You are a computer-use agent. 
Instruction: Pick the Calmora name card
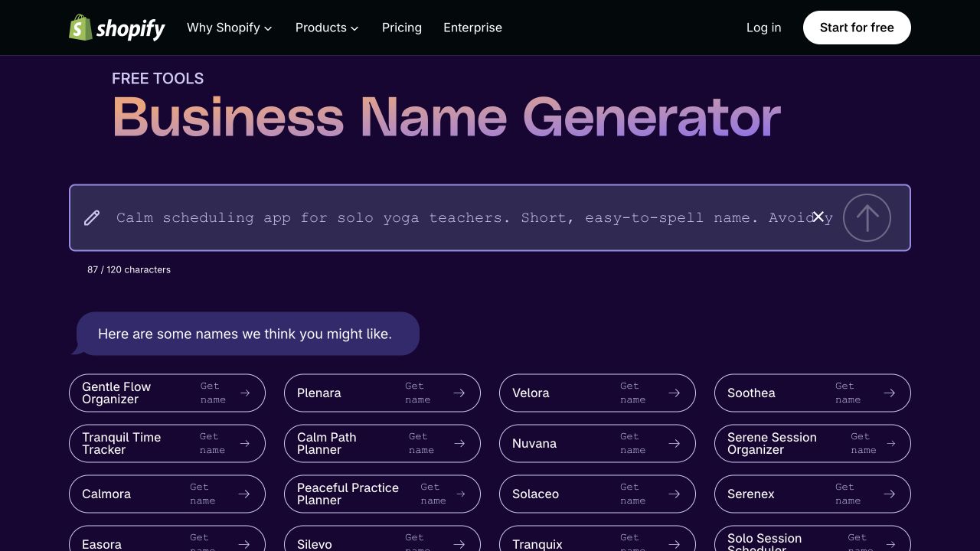pos(167,494)
